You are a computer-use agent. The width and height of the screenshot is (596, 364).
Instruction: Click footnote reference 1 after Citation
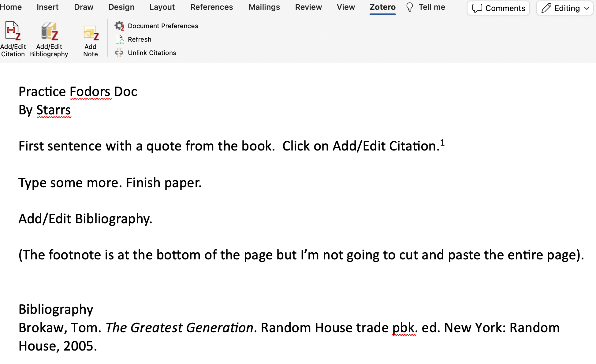click(x=442, y=143)
